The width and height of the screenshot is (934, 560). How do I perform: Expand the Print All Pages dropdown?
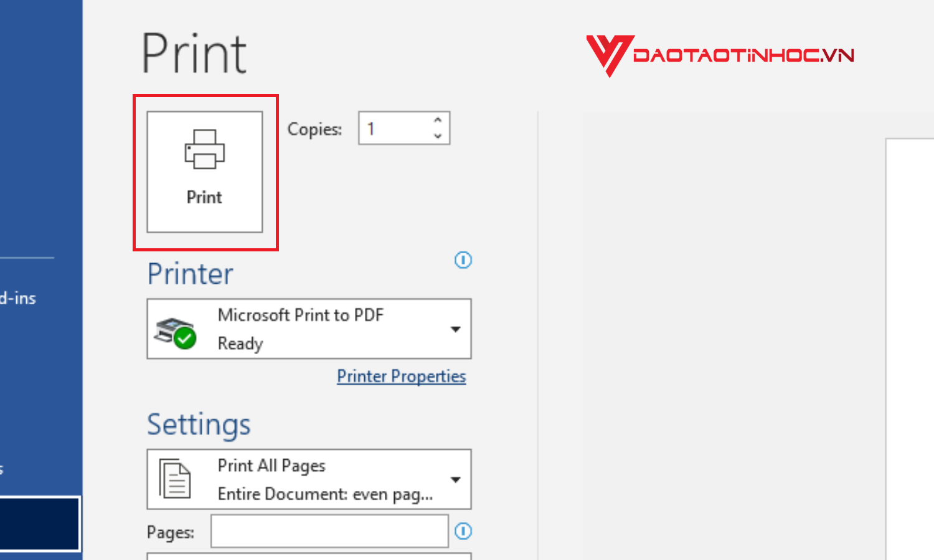pyautogui.click(x=309, y=479)
